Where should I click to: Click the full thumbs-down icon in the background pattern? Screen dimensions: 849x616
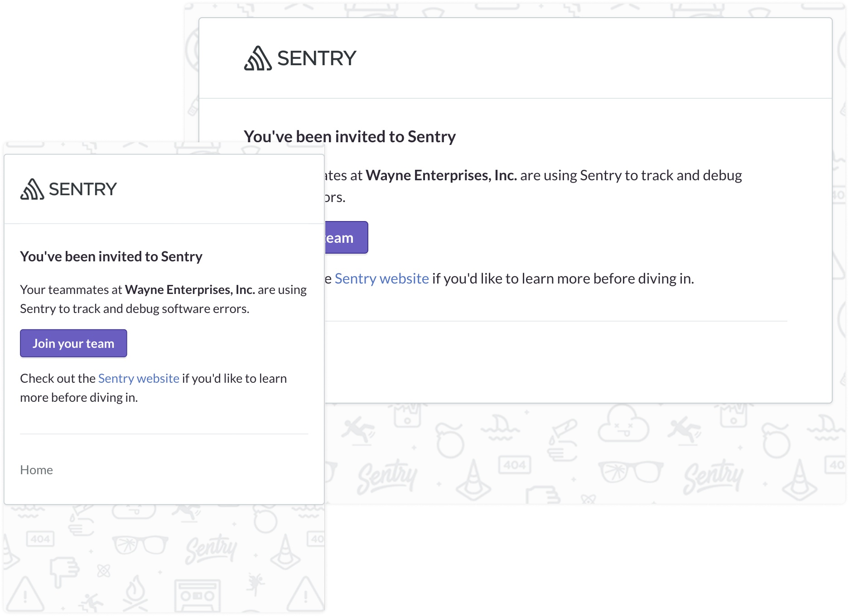click(64, 572)
